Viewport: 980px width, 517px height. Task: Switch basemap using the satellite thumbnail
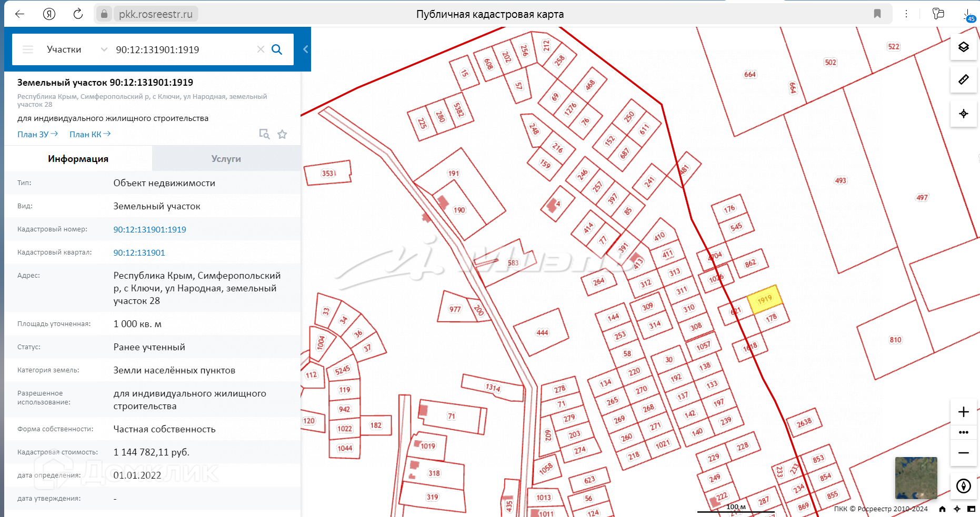916,478
